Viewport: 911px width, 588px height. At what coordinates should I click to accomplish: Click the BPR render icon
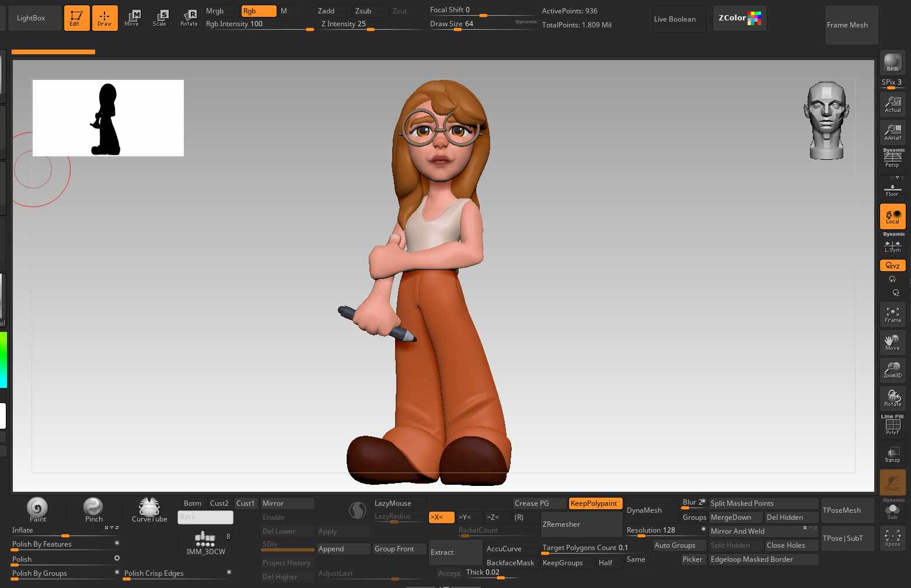point(892,62)
